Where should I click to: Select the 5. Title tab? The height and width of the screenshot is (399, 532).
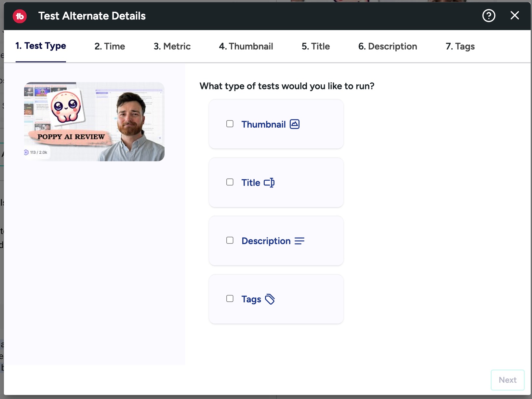point(315,46)
